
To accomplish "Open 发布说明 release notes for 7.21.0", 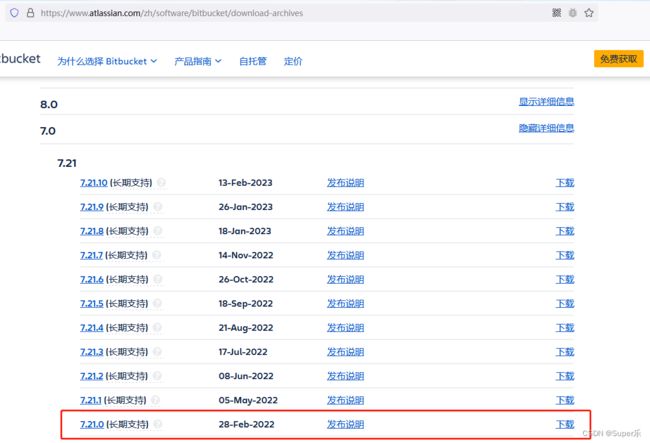I will pos(345,424).
